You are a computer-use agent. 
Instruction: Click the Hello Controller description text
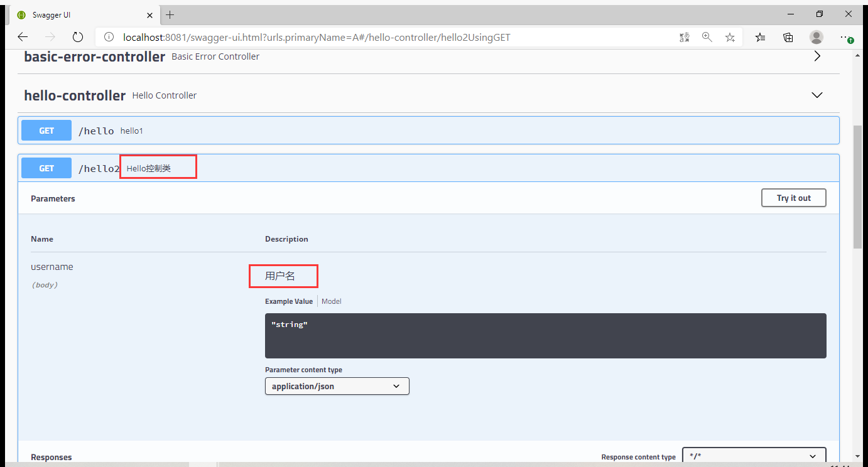coord(165,95)
